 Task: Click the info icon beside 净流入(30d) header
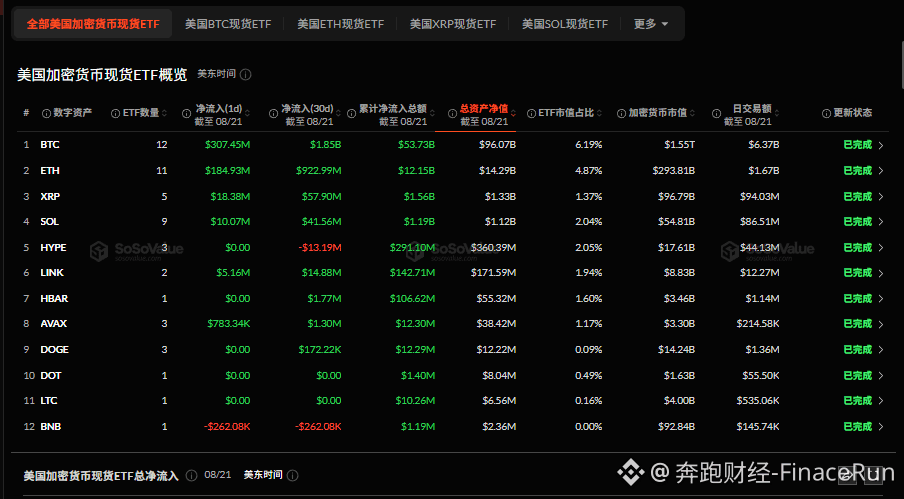click(273, 114)
